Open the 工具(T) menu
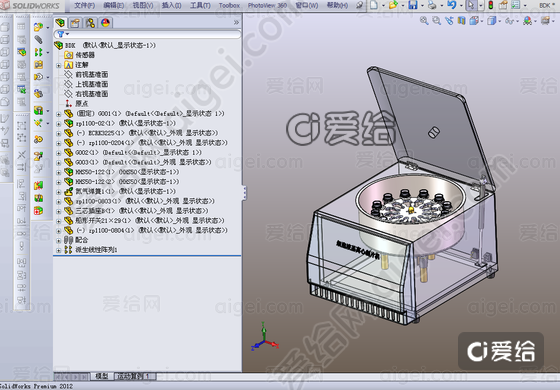 (x=200, y=5)
